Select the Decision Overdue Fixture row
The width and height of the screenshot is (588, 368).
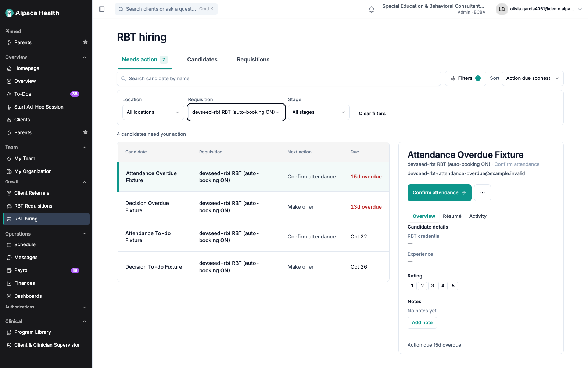[x=253, y=207]
